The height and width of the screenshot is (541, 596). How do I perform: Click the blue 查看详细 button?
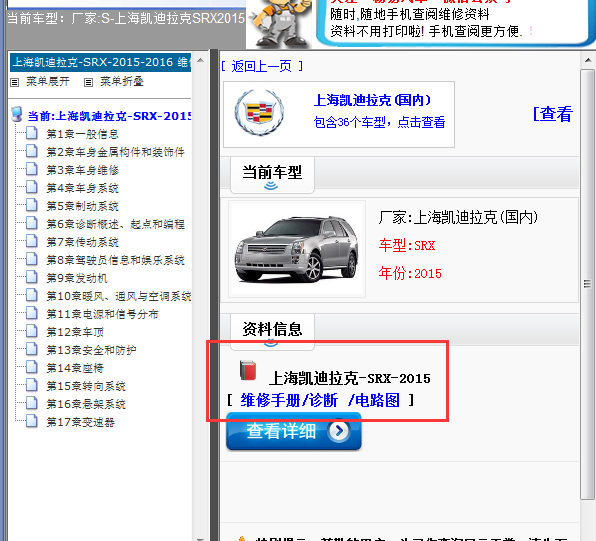pos(293,432)
